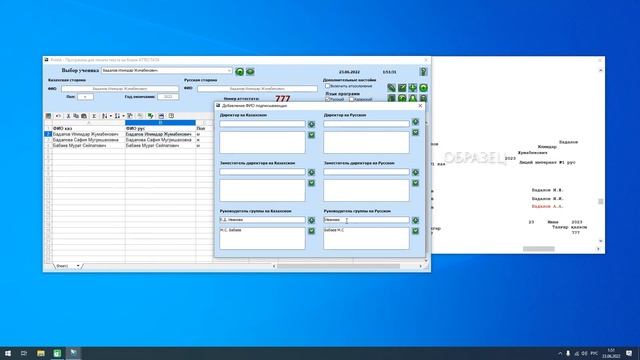Close the signer names dialog
The image size is (640, 360).
click(x=420, y=106)
